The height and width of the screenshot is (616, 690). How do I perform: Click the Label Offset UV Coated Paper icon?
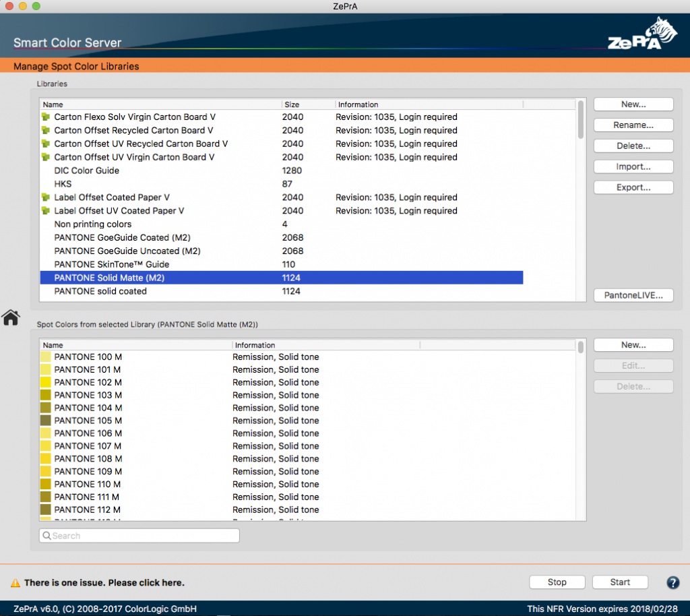pyautogui.click(x=45, y=211)
